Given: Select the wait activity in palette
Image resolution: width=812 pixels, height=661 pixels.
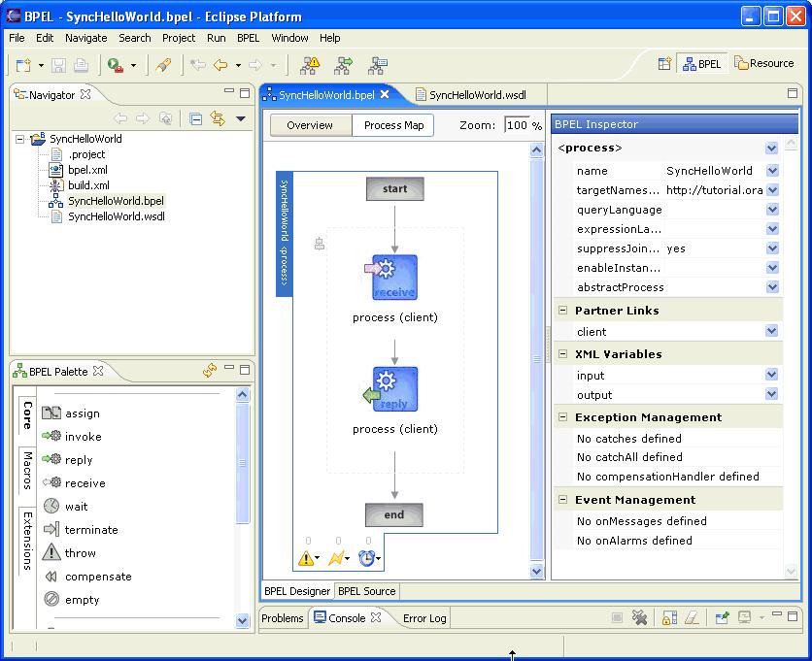Looking at the screenshot, I should pos(65,507).
